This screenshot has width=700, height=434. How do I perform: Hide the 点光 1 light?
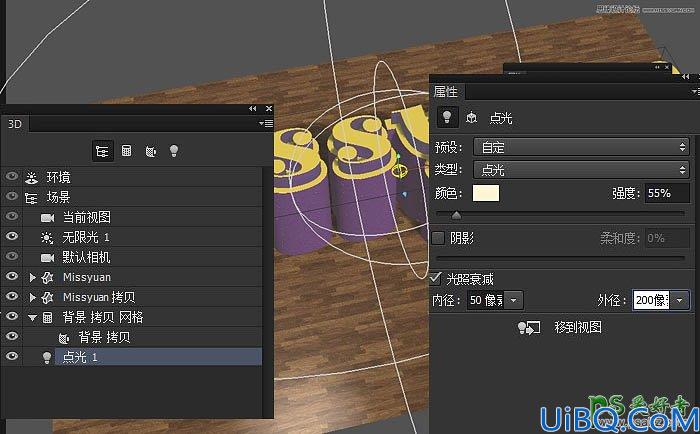12,356
